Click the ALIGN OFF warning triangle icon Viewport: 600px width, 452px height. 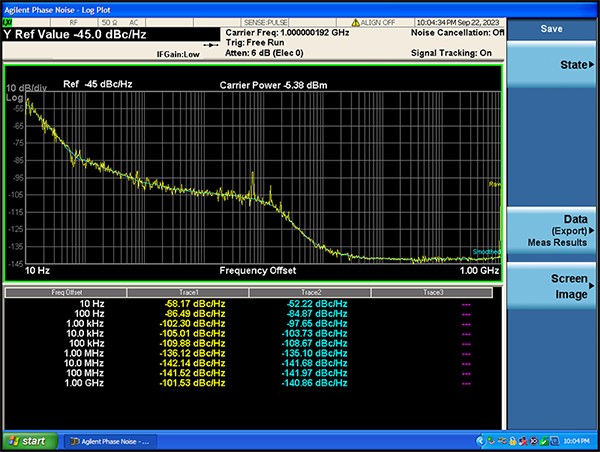pyautogui.click(x=355, y=23)
